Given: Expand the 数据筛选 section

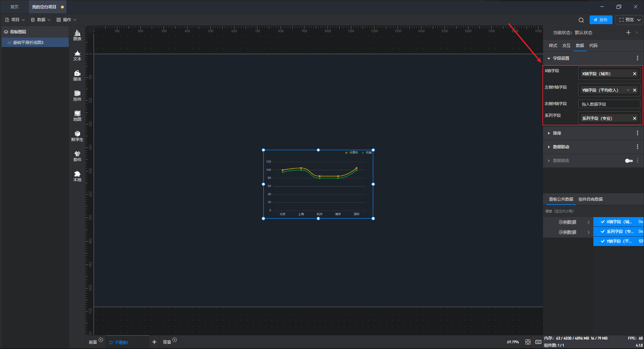Looking at the screenshot, I should click(549, 161).
